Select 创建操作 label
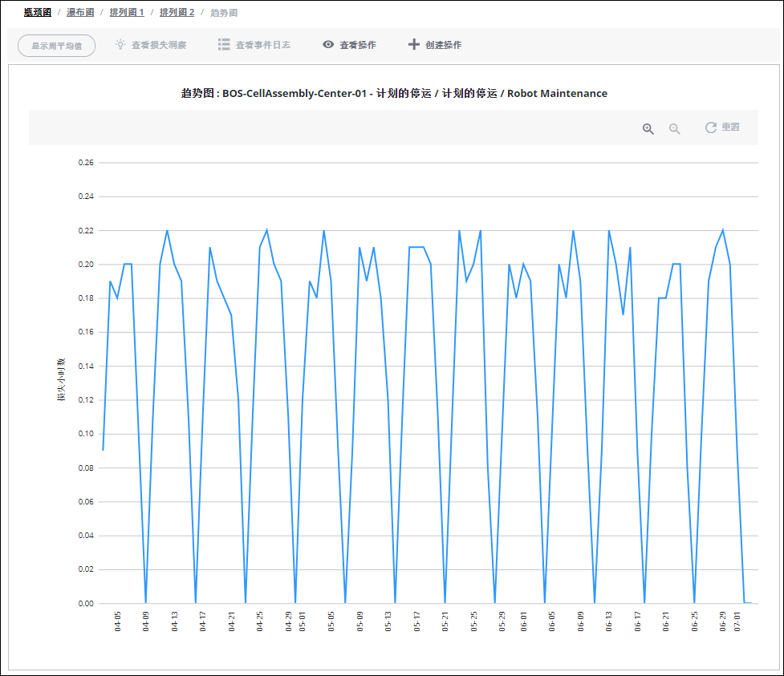 click(x=444, y=45)
